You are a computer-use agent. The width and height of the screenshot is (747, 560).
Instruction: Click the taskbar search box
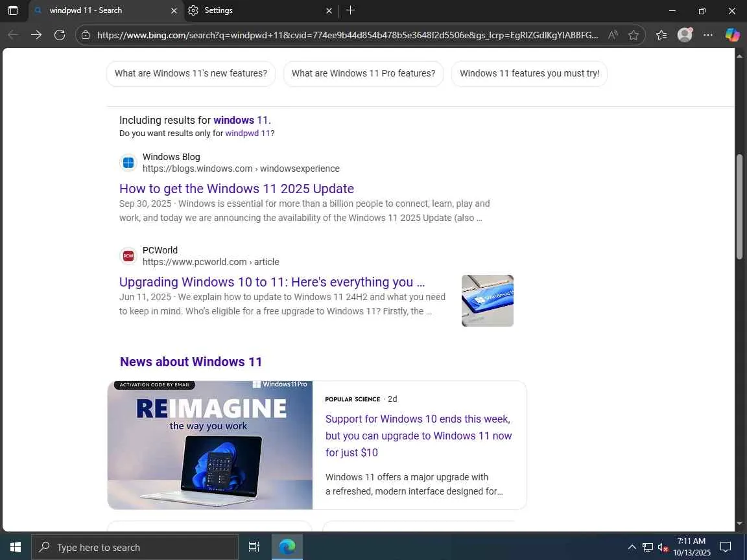click(135, 547)
